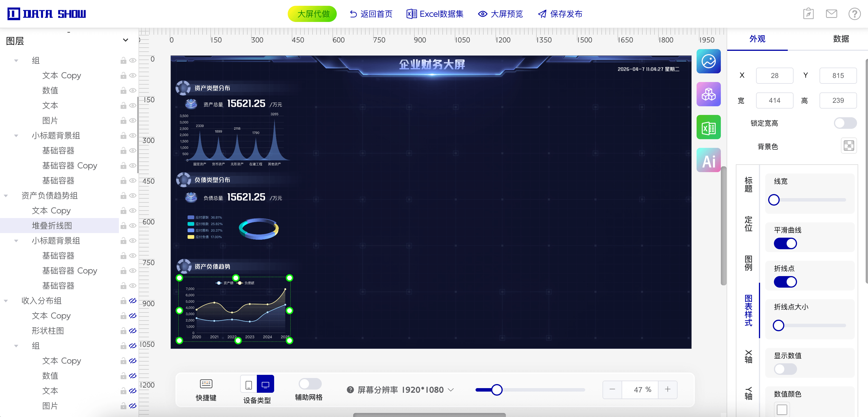Click 返回首页 to return home

370,14
